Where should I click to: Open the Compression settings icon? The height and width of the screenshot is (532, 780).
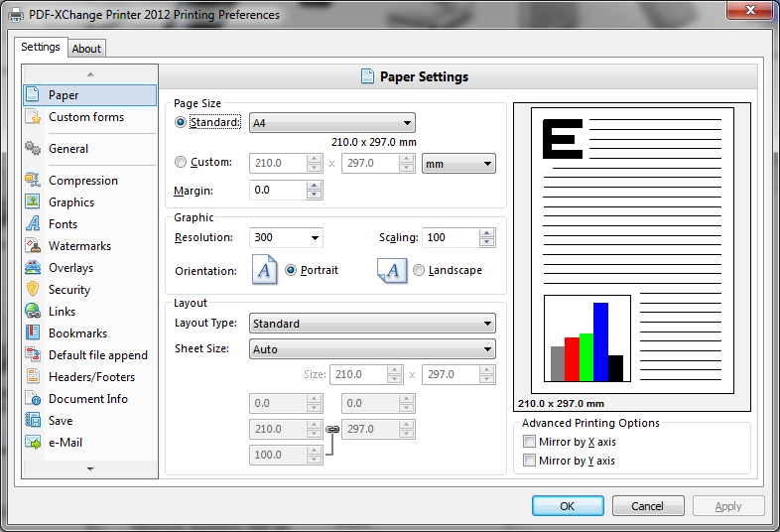pos(33,181)
